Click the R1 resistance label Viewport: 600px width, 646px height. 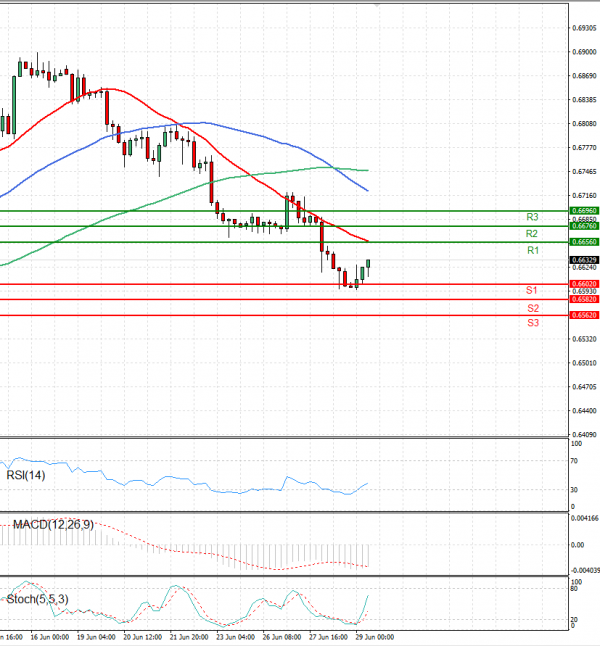tap(533, 250)
